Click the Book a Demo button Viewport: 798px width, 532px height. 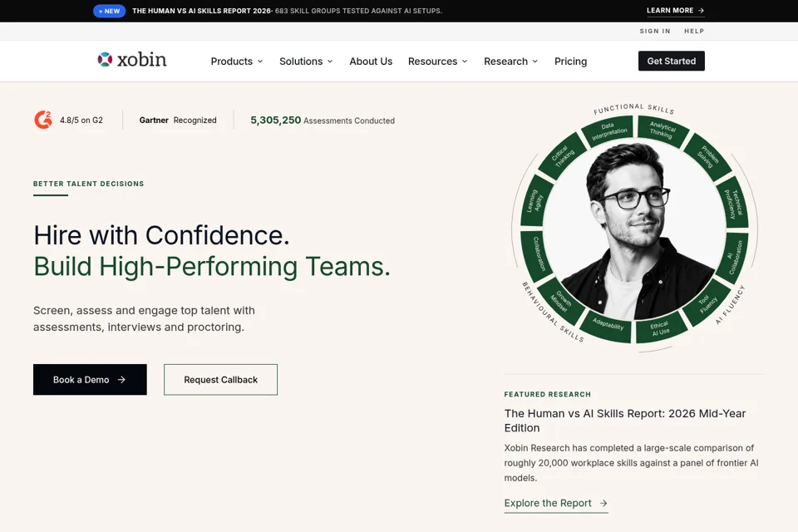[90, 379]
